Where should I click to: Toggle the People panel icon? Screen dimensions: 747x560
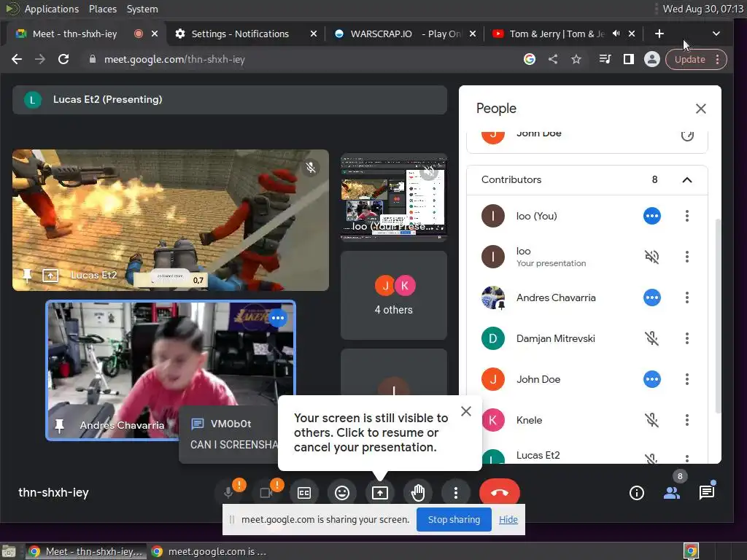[x=672, y=493]
